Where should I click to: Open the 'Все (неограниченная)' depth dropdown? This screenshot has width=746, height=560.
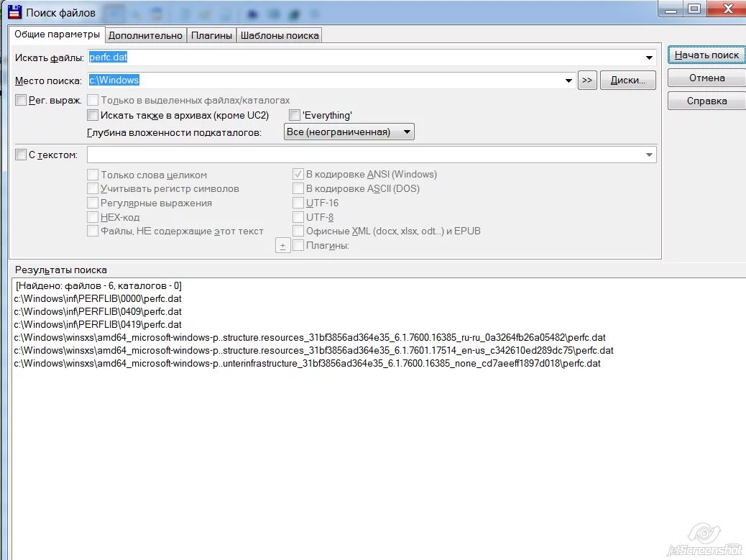[x=349, y=132]
